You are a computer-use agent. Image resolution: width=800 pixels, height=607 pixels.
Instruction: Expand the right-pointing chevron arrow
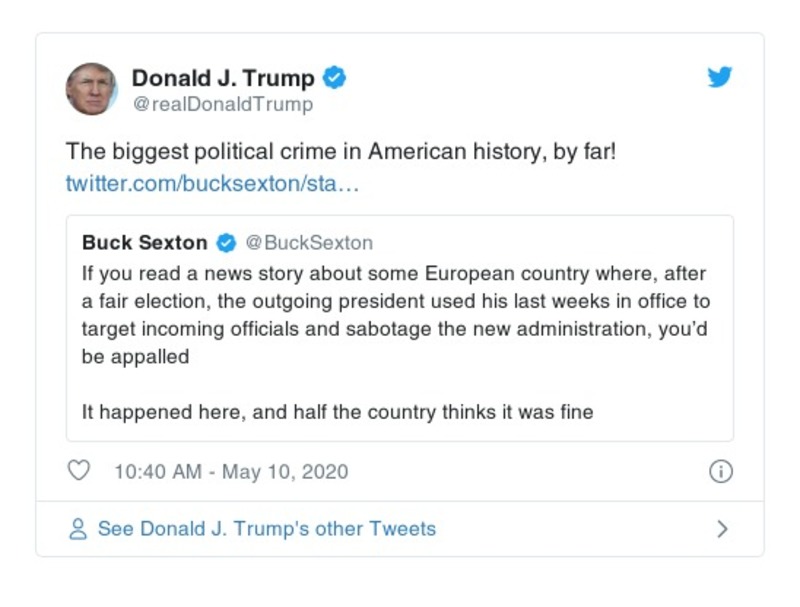723,529
